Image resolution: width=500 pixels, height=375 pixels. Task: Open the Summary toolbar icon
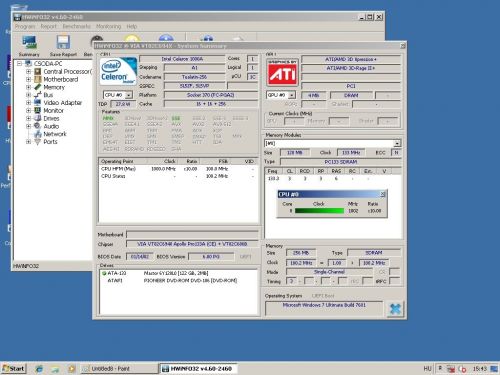pyautogui.click(x=29, y=42)
